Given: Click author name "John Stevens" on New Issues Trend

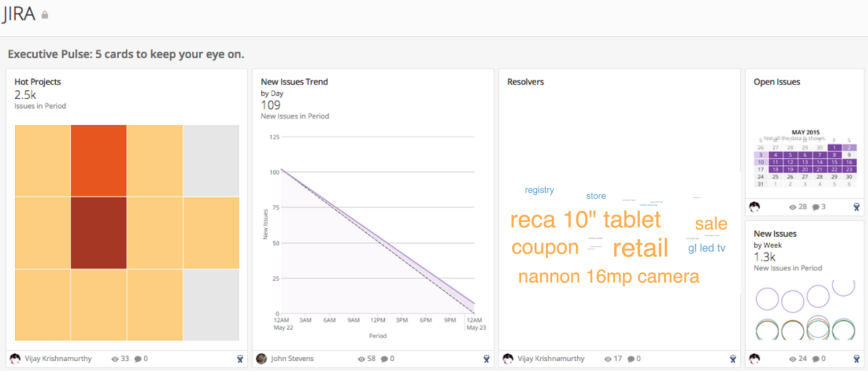Looking at the screenshot, I should [x=292, y=359].
